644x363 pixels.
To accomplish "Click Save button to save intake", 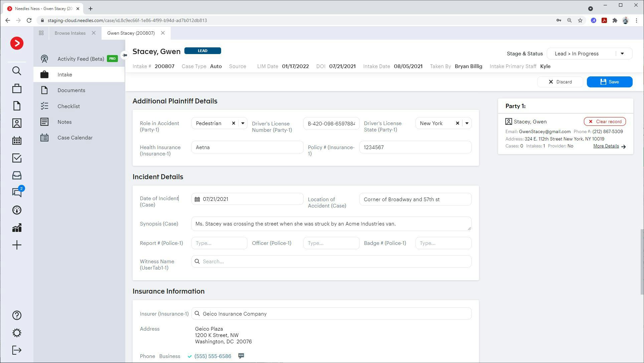I will pos(610,82).
